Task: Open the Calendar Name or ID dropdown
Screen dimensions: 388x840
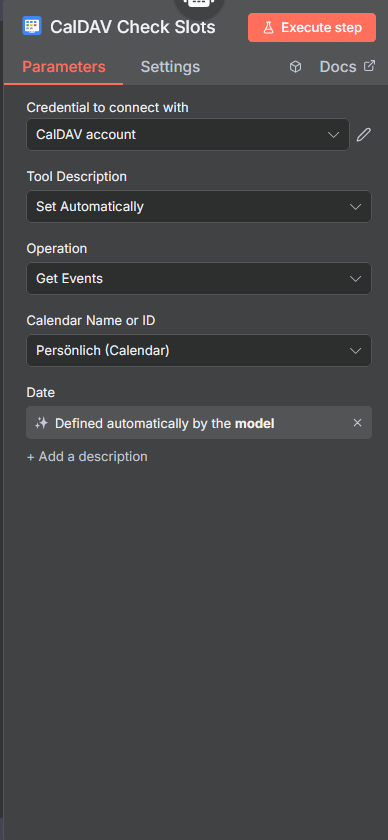Action: [x=199, y=351]
